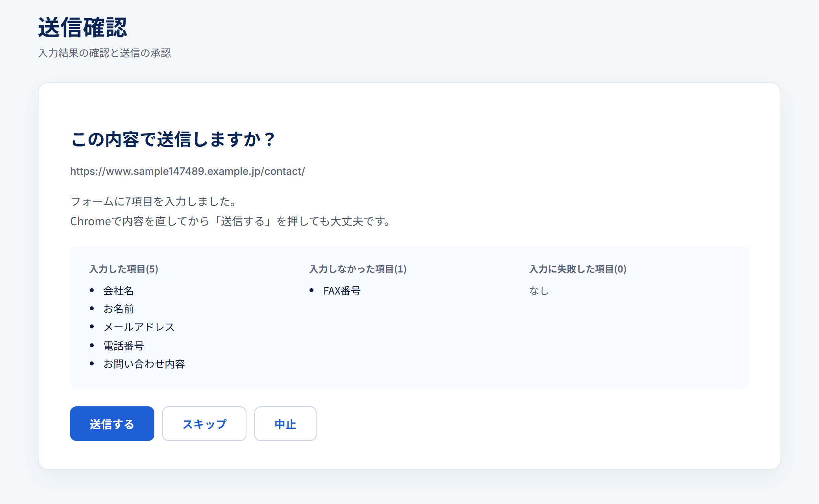Screen dimensions: 819x504
Task: Click the 入力しなかった項目(1) heading
Action: [x=358, y=269]
